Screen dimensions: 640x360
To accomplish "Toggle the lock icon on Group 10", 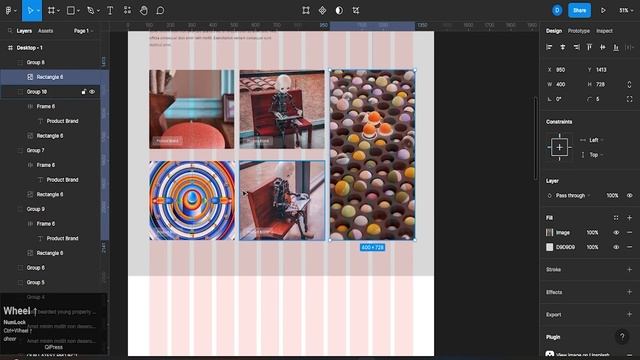I will 84,92.
